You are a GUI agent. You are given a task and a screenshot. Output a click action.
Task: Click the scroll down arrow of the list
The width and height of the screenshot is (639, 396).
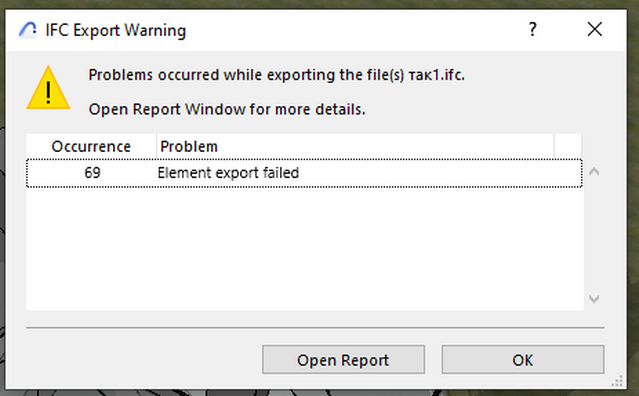tap(594, 299)
